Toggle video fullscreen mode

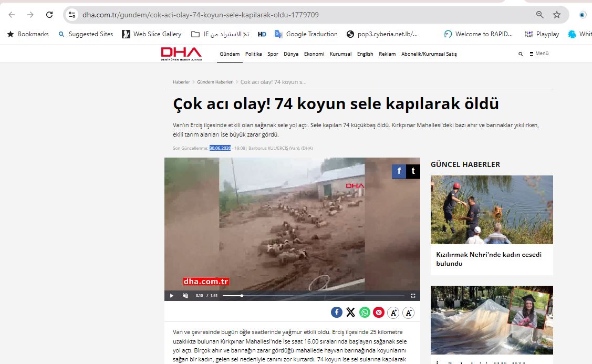click(413, 296)
